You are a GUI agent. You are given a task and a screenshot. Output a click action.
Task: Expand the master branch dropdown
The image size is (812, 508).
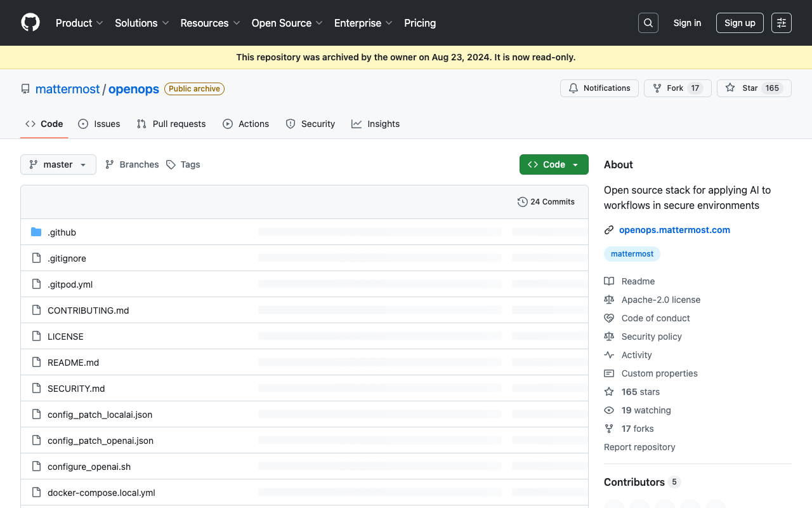(x=58, y=164)
